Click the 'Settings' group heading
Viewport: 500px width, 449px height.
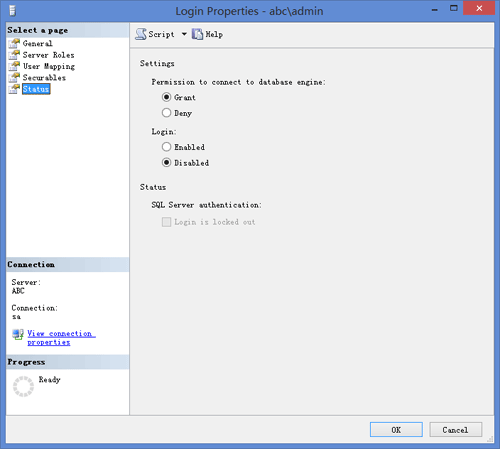tap(157, 64)
